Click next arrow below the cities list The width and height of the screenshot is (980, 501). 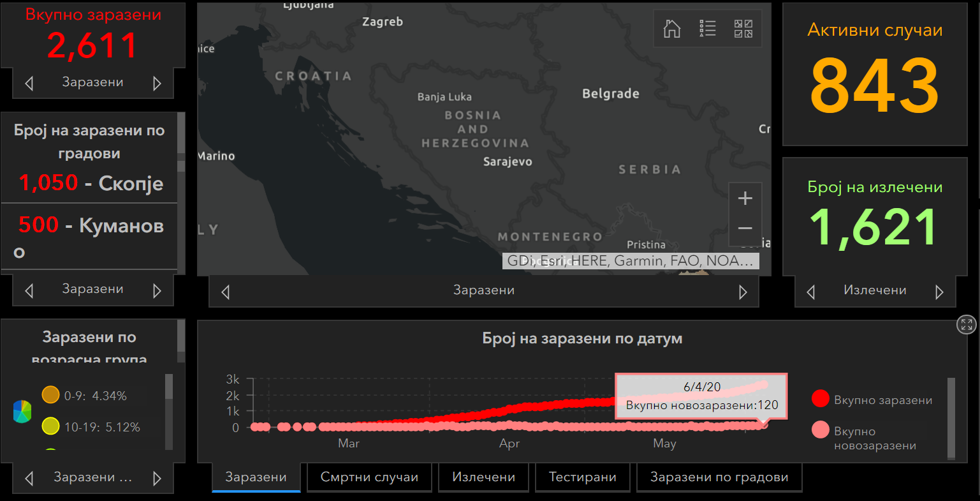coord(157,291)
